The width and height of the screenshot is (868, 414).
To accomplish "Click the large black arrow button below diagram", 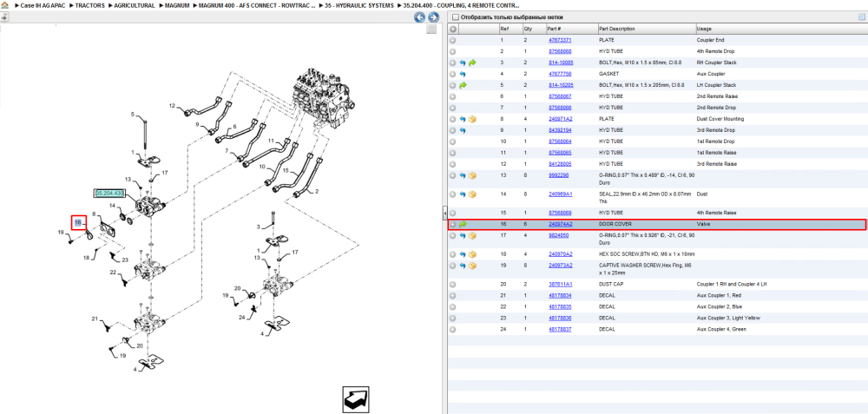I will click(355, 399).
